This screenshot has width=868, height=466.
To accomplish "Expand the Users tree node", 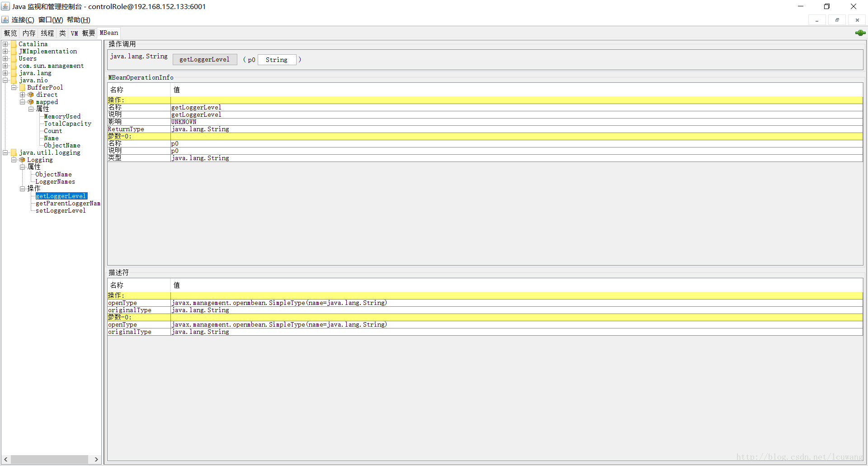I will click(x=5, y=58).
